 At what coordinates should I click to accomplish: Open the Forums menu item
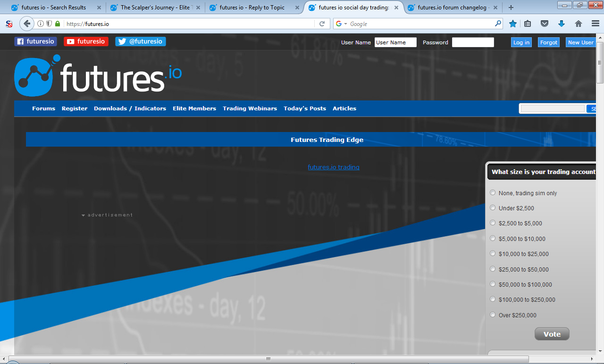pos(44,108)
